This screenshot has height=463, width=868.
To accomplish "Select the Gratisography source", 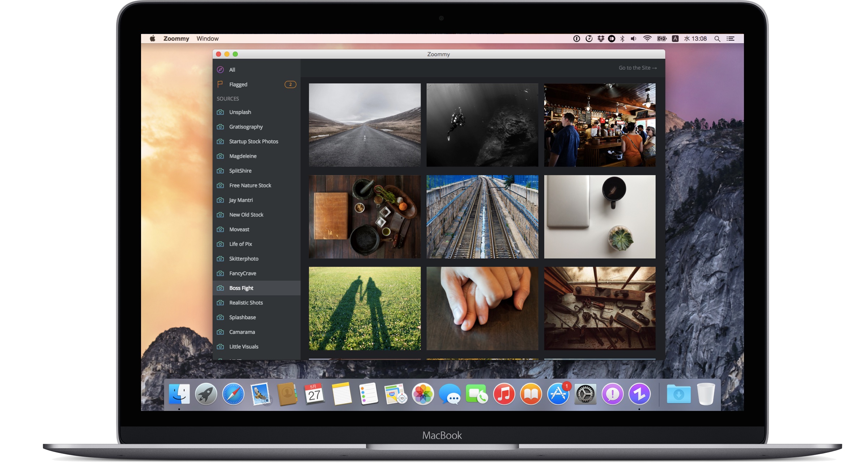I will pos(246,127).
